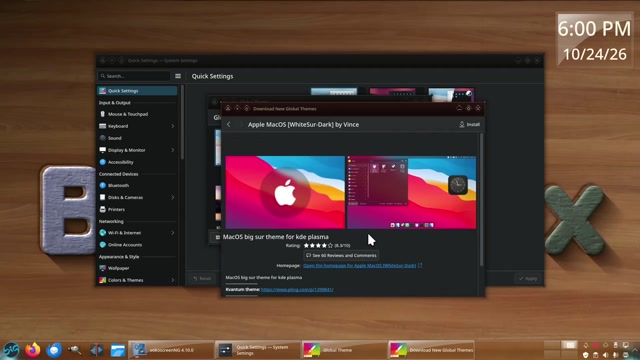This screenshot has height=360, width=640.
Task: Click the Bluetooth sidebar icon
Action: [x=102, y=185]
